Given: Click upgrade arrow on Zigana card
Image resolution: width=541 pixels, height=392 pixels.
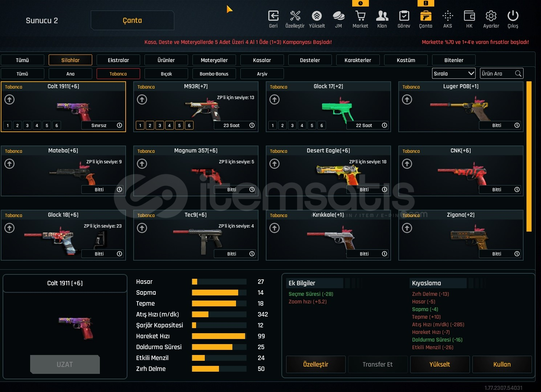Looking at the screenshot, I should point(407,228).
